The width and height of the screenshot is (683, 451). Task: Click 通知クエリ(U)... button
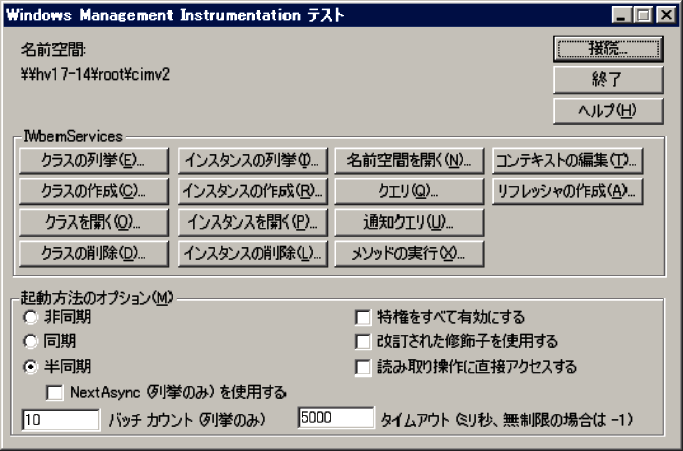click(x=409, y=223)
